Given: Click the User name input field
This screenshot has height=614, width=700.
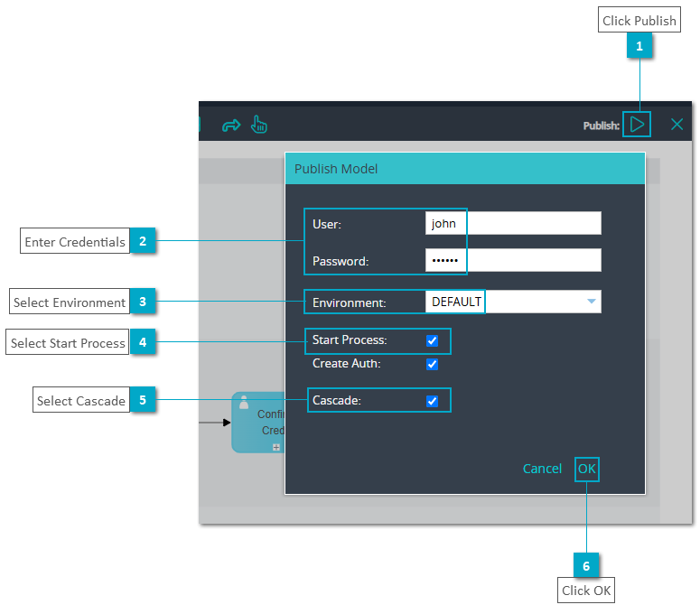Looking at the screenshot, I should point(513,223).
